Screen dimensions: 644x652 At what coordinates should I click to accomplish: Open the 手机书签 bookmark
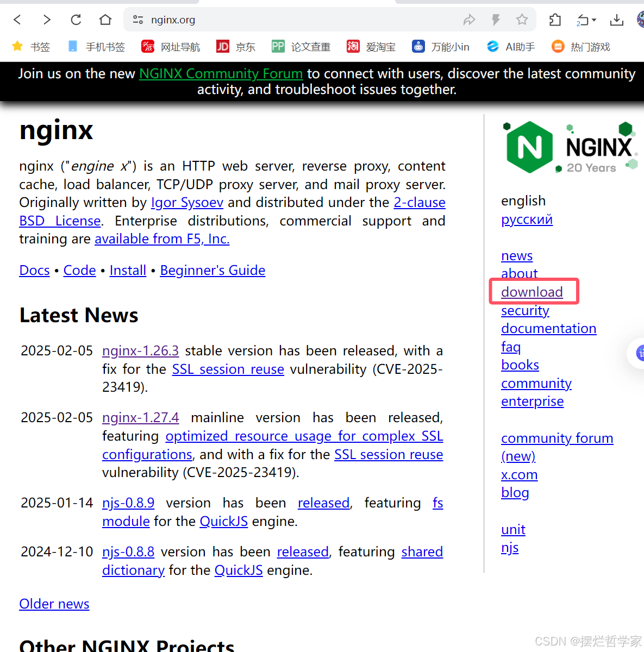point(96,47)
